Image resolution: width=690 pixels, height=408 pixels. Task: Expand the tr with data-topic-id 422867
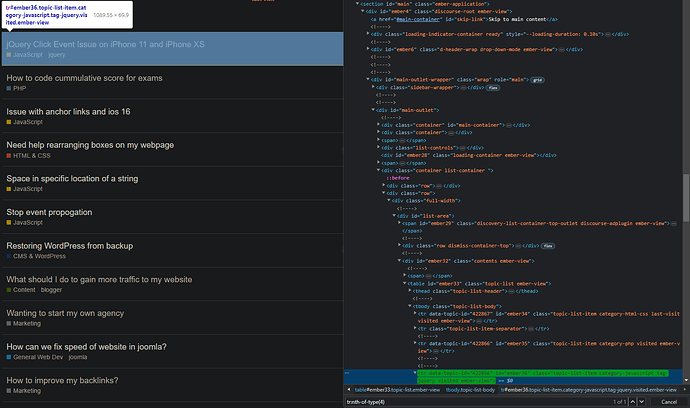click(415, 313)
